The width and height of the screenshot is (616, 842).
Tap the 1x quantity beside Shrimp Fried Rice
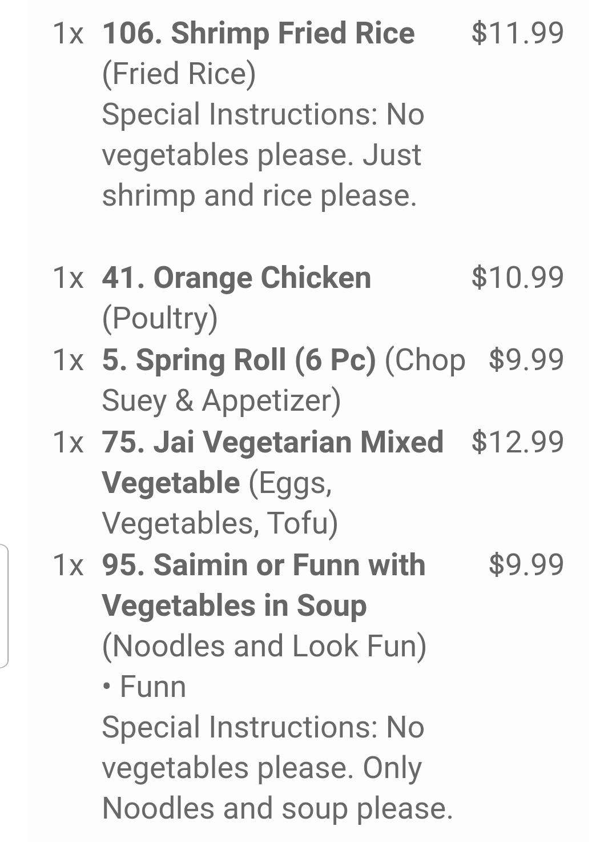(68, 33)
